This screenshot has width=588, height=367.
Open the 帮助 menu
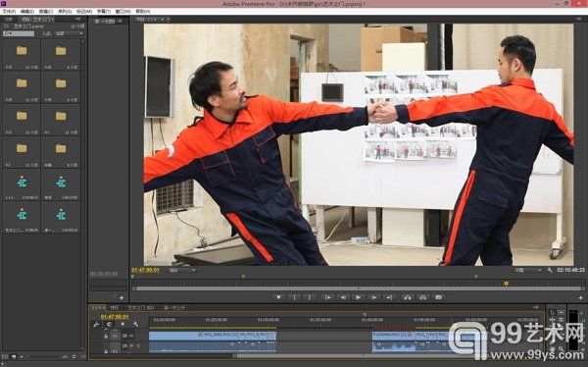click(x=142, y=11)
